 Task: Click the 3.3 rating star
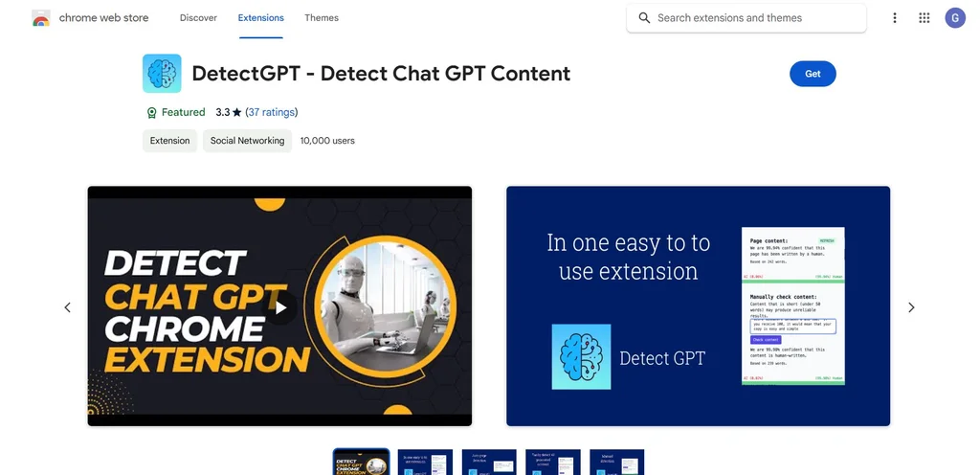pyautogui.click(x=236, y=112)
